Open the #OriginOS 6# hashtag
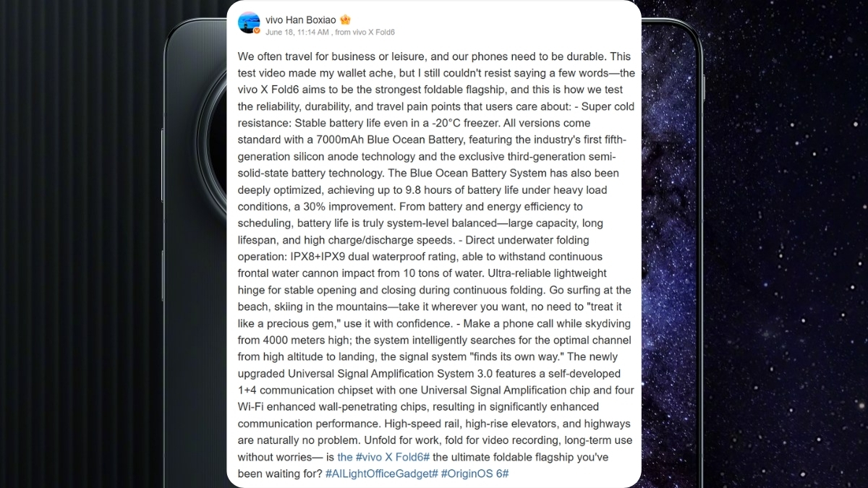 click(475, 474)
